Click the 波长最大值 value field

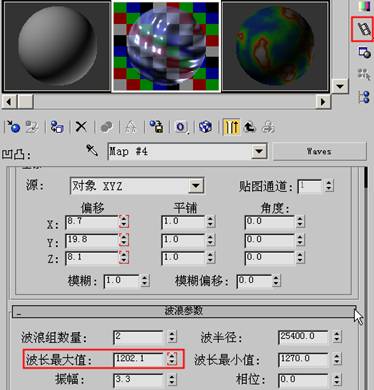click(x=139, y=359)
